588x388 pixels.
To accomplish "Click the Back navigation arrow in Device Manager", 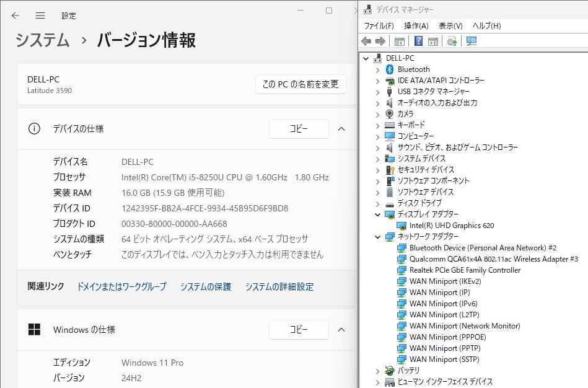I will point(367,41).
